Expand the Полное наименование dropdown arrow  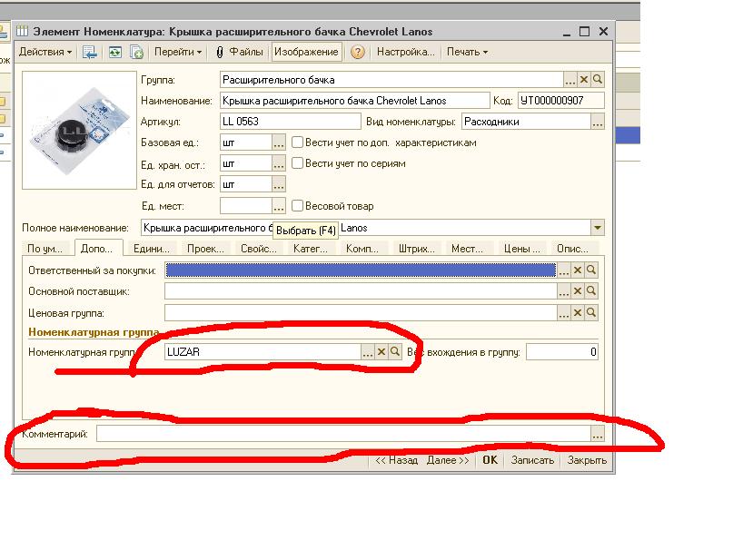click(x=597, y=228)
